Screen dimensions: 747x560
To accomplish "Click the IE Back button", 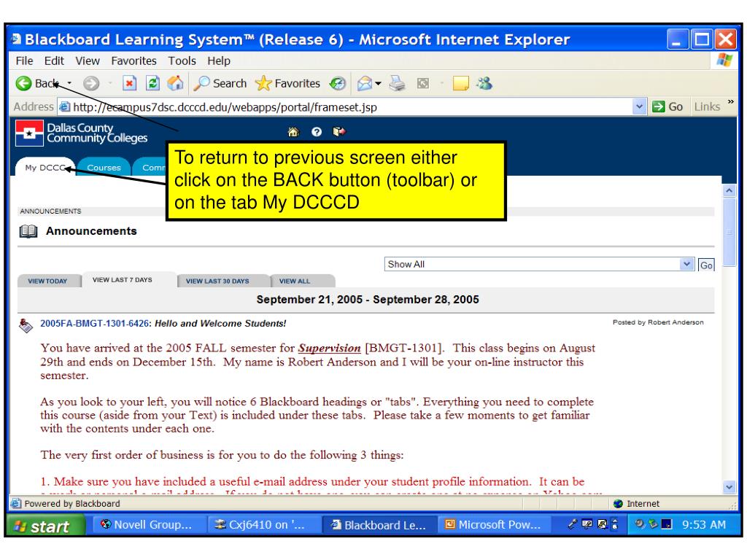I will [x=37, y=83].
